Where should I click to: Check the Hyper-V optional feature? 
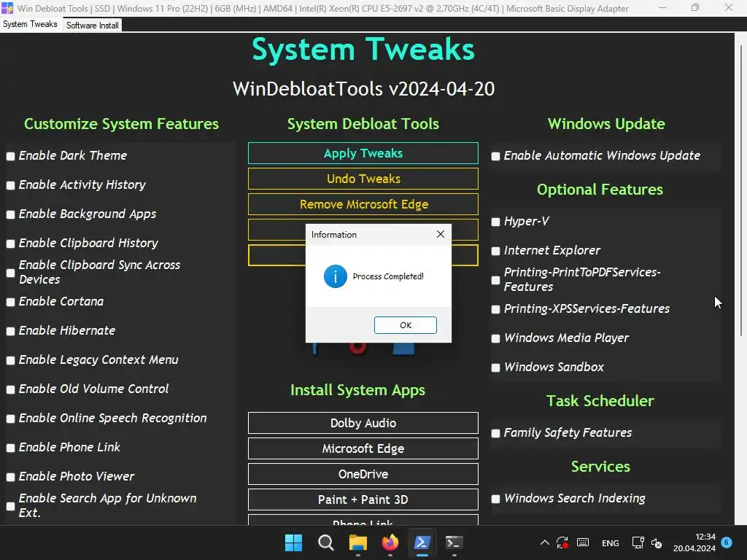coord(495,222)
